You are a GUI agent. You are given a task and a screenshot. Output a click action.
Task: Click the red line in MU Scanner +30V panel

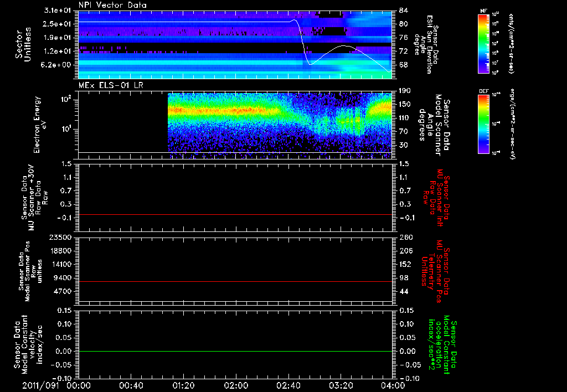click(235, 214)
